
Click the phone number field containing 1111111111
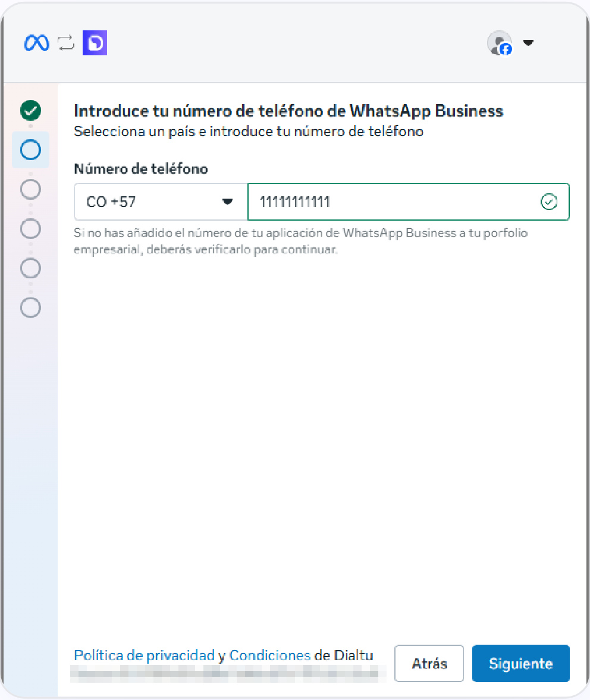tap(409, 202)
